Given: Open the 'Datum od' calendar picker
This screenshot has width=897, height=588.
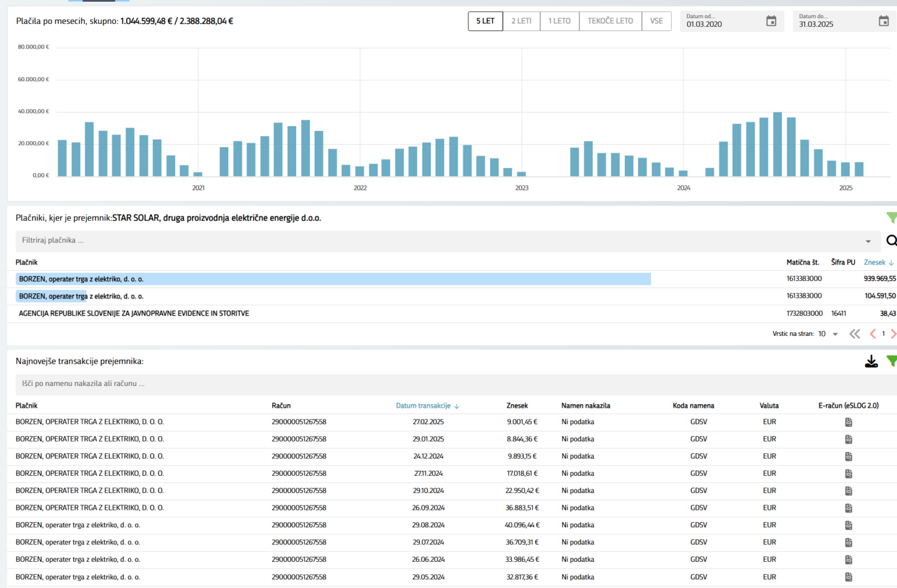Looking at the screenshot, I should pos(771,21).
